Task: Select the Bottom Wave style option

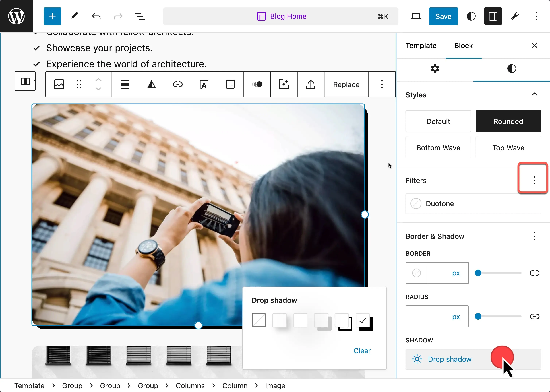Action: [438, 148]
